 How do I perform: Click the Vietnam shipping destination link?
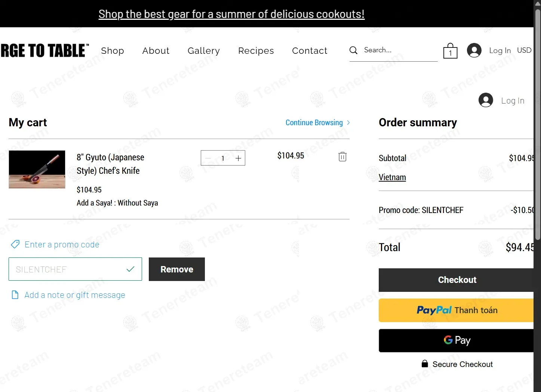coord(392,177)
